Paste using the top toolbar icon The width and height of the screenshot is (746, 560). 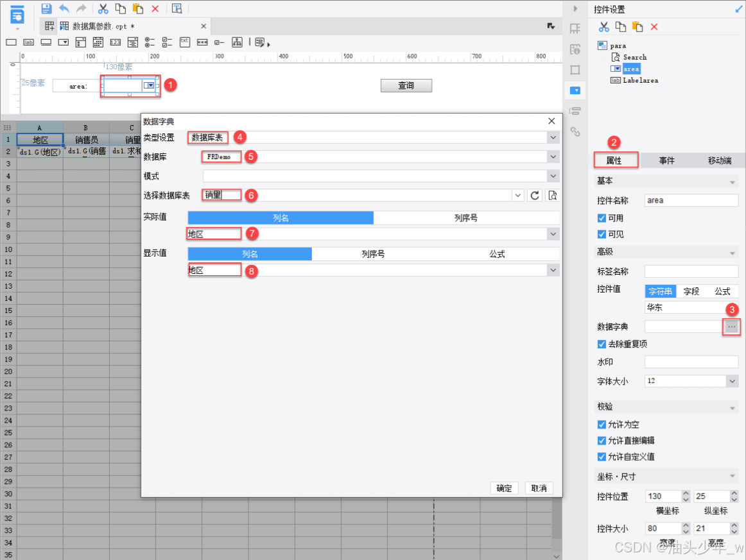tap(138, 8)
